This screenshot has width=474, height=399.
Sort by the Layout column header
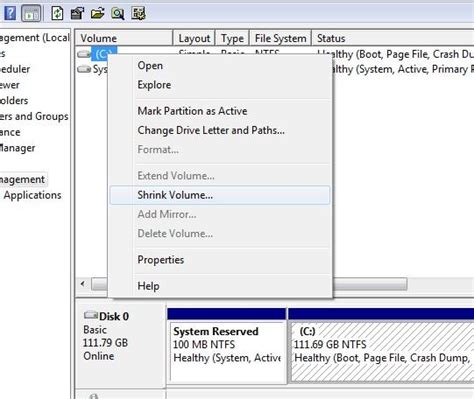(x=194, y=38)
